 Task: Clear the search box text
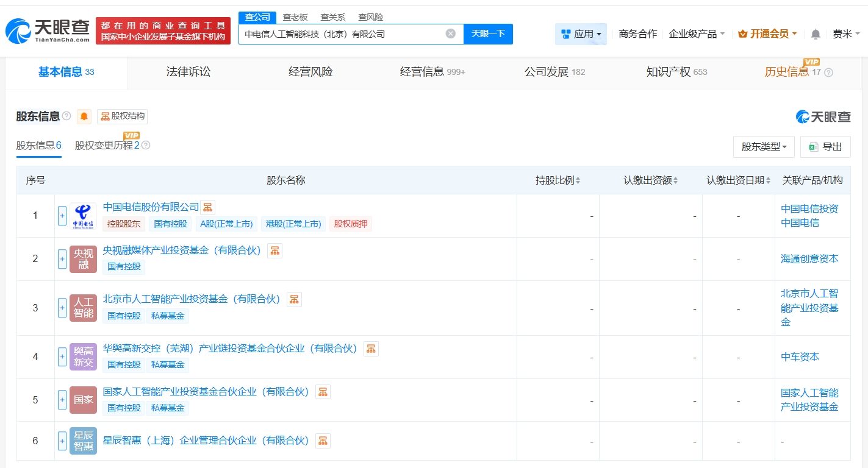[x=451, y=34]
